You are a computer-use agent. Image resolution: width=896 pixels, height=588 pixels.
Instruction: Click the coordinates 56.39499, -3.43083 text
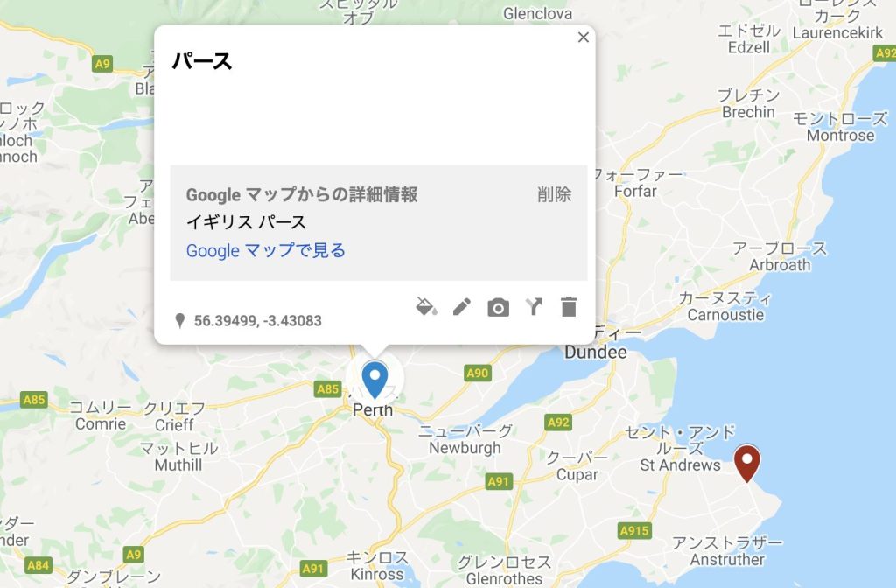coord(258,320)
